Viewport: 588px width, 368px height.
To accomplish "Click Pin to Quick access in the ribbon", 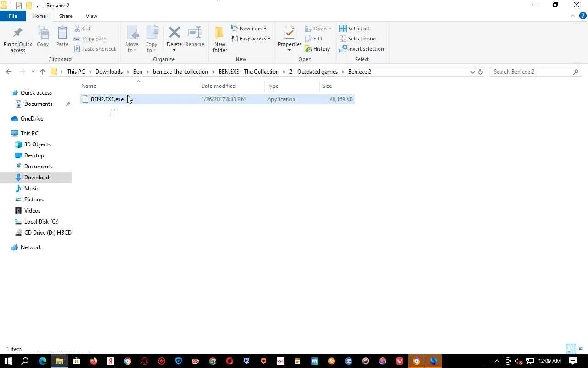I will [18, 39].
